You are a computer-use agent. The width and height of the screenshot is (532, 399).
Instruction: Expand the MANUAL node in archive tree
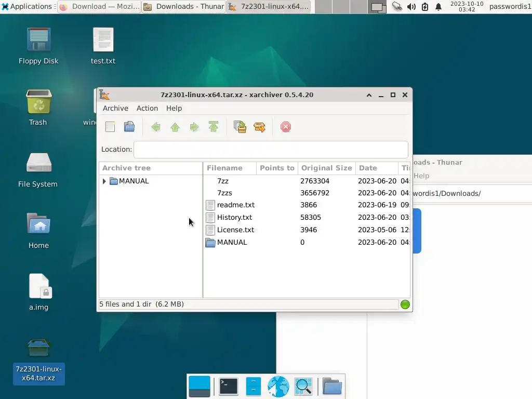pos(104,181)
